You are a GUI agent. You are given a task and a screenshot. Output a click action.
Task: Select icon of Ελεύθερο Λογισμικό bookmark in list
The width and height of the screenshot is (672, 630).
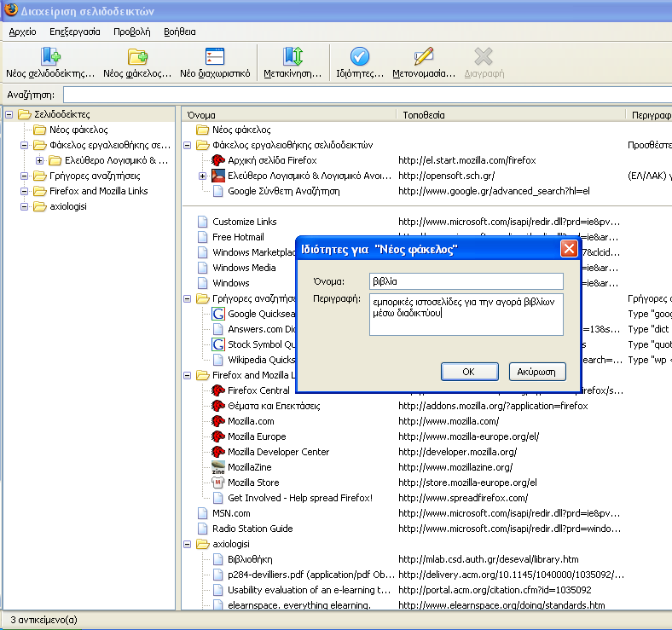coord(218,176)
